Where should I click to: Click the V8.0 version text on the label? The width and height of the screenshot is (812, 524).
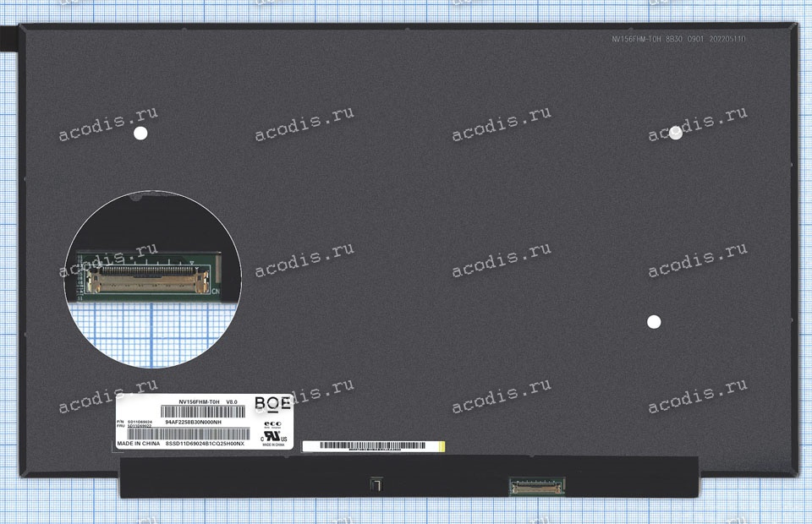pyautogui.click(x=232, y=401)
